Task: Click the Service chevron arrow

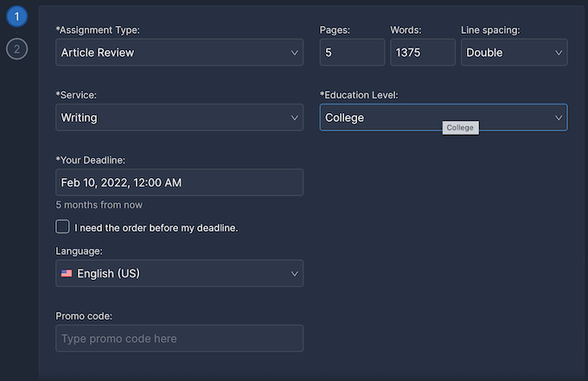Action: [294, 117]
